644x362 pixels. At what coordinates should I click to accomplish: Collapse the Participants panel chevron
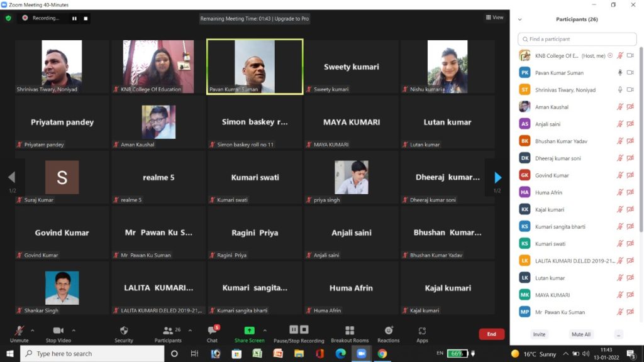coord(519,19)
